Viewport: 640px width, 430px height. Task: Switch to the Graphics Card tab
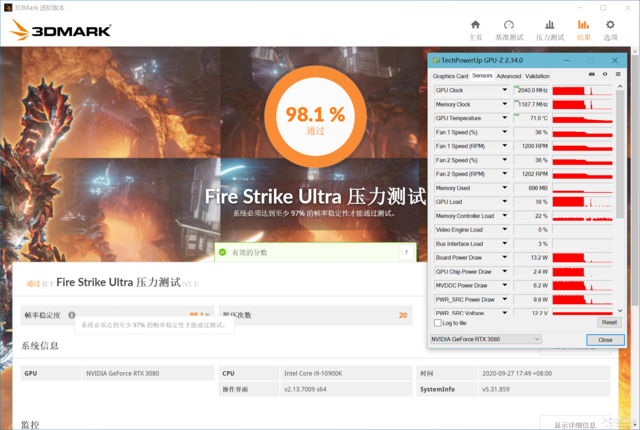pyautogui.click(x=450, y=76)
